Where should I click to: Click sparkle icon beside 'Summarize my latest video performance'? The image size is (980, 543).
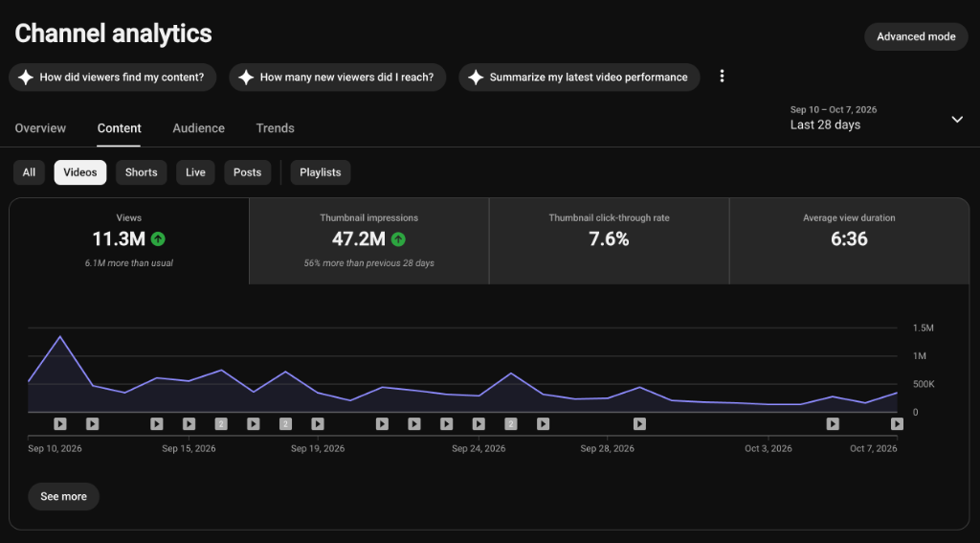click(x=476, y=78)
